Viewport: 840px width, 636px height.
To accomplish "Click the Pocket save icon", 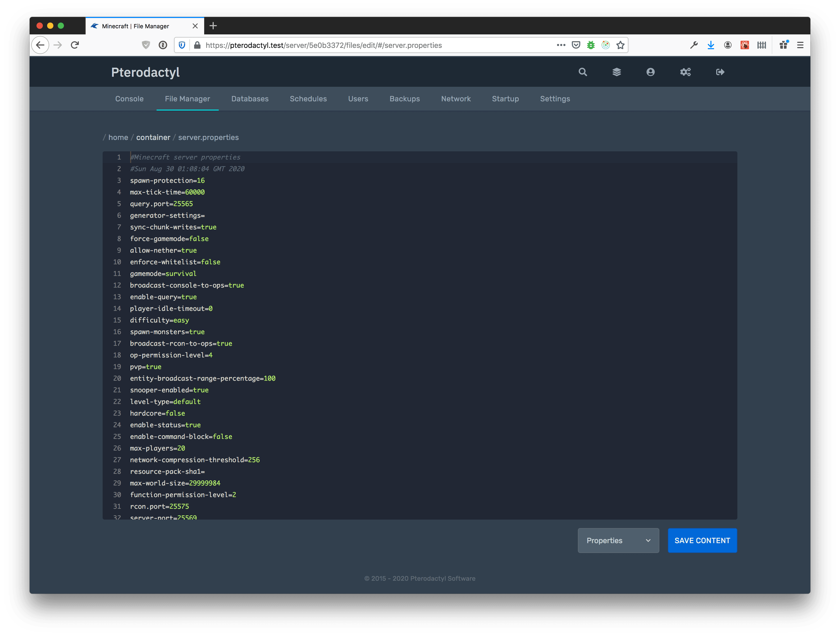I will [x=576, y=45].
